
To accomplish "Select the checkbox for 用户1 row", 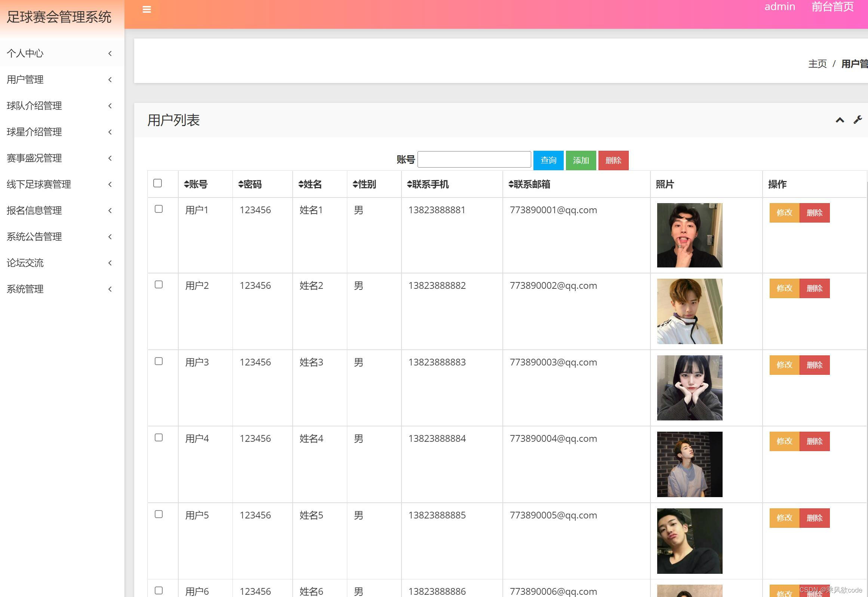I will tap(158, 209).
